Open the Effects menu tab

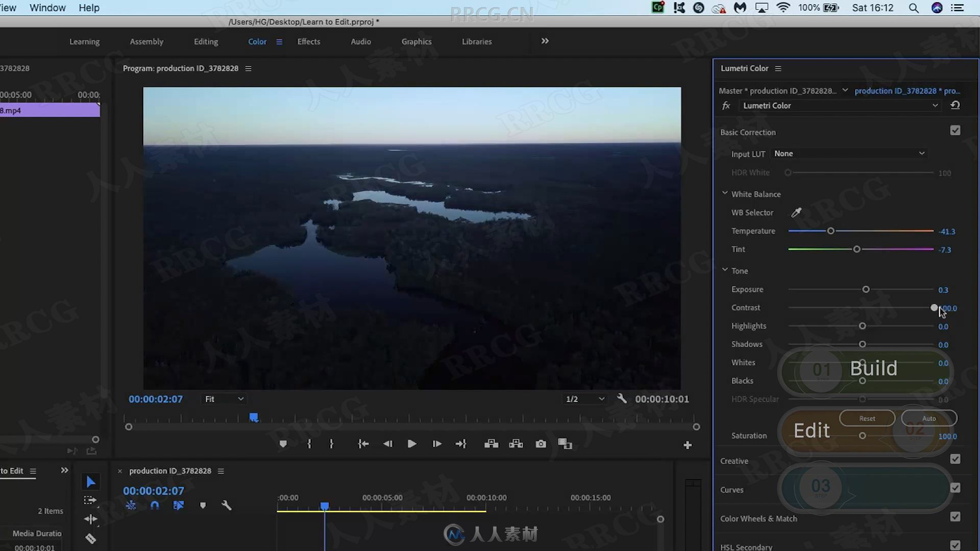(308, 41)
